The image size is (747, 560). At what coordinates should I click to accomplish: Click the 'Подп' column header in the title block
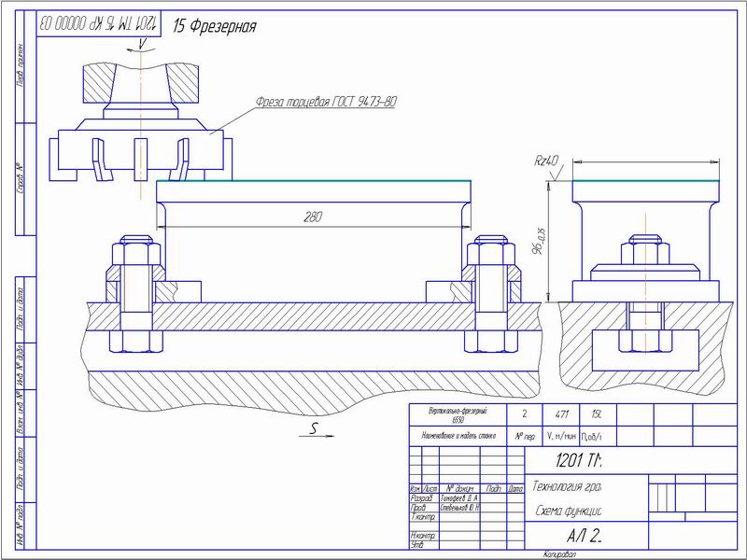pos(493,489)
